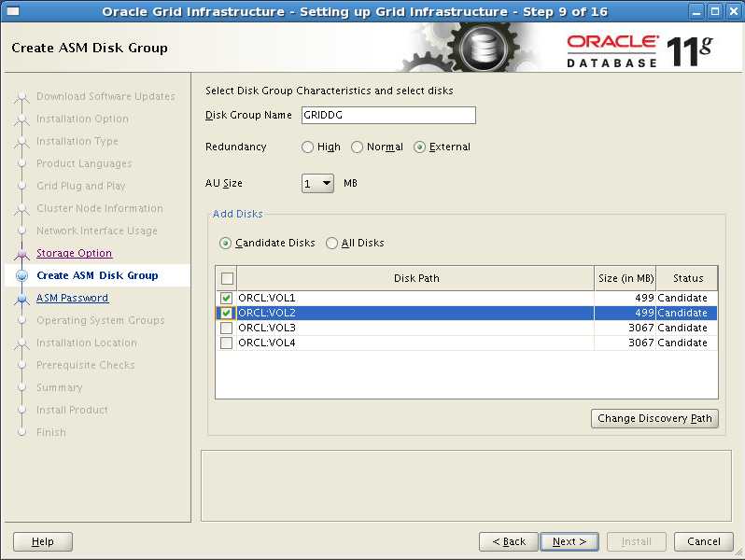
Task: Select the ORCL:VOL3 disk path cell
Action: click(x=415, y=328)
